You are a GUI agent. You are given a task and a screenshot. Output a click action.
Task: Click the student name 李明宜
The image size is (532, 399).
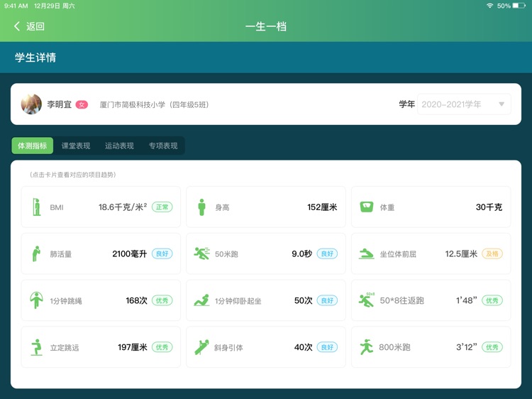pyautogui.click(x=60, y=104)
